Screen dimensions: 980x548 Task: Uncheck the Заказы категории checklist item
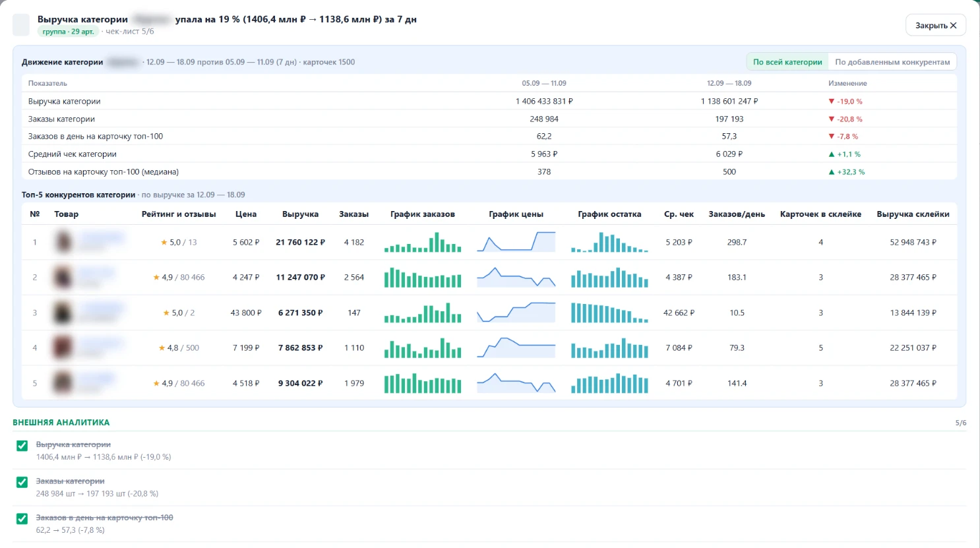22,482
